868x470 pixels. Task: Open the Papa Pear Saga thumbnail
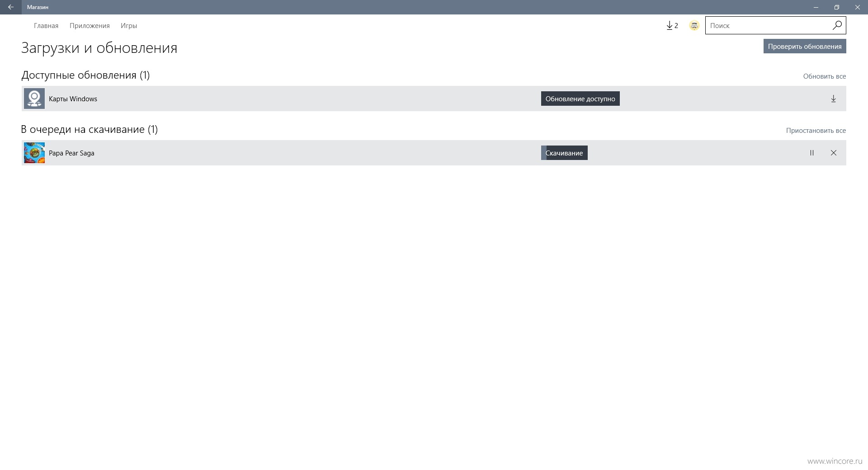[x=34, y=153]
